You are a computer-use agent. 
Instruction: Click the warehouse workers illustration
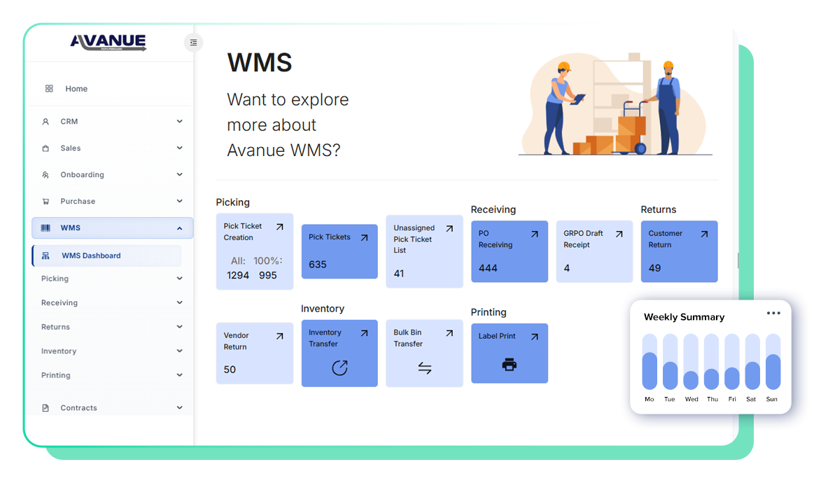click(x=615, y=104)
